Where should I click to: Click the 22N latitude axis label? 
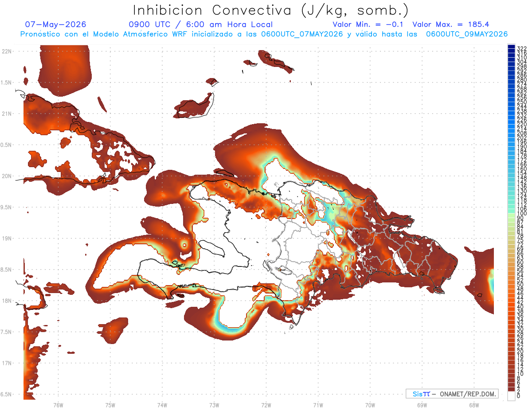coord(7,51)
